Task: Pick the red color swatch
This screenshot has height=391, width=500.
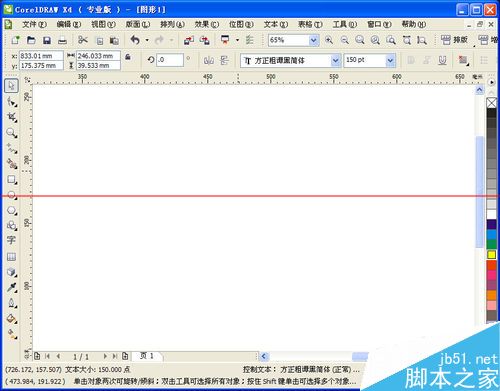Action: [x=491, y=265]
